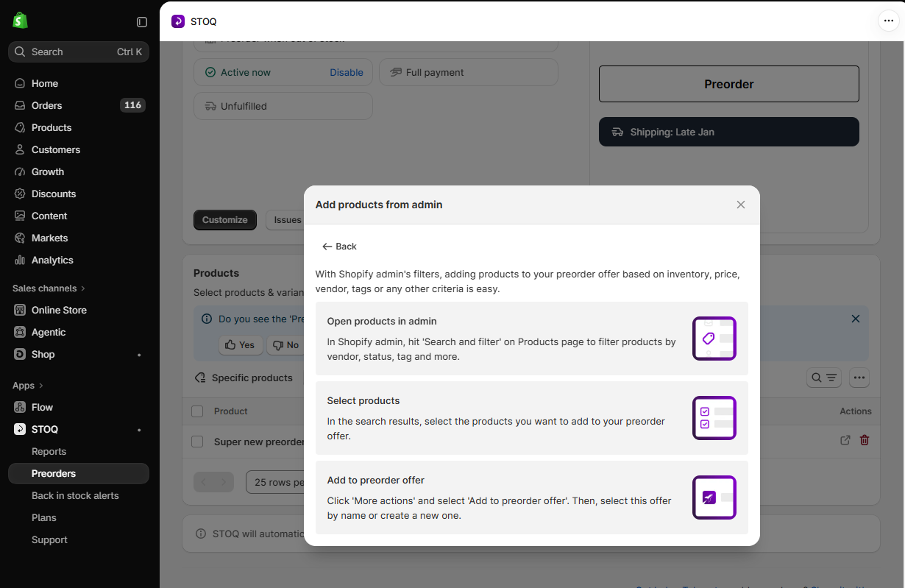
Task: Click the Yes thumbs-up button
Action: [241, 344]
